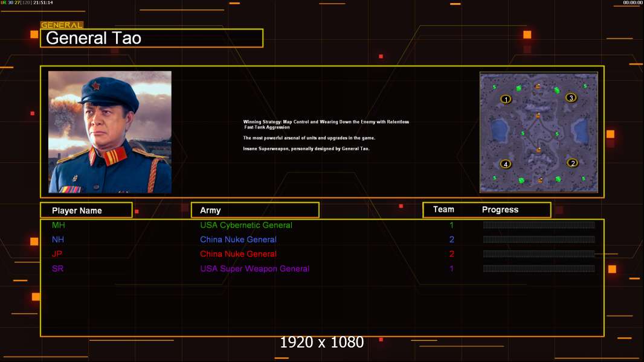
Task: Select player SR in the list
Action: (x=57, y=268)
